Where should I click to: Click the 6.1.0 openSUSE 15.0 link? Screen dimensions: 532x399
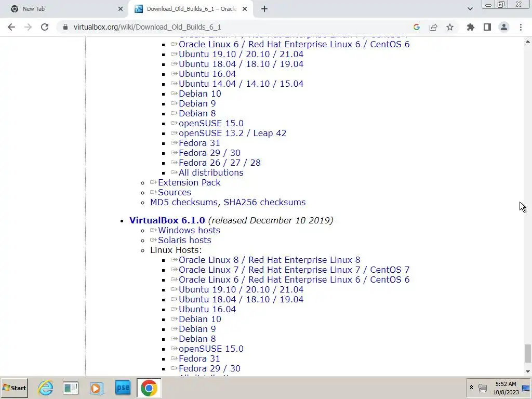coord(211,349)
